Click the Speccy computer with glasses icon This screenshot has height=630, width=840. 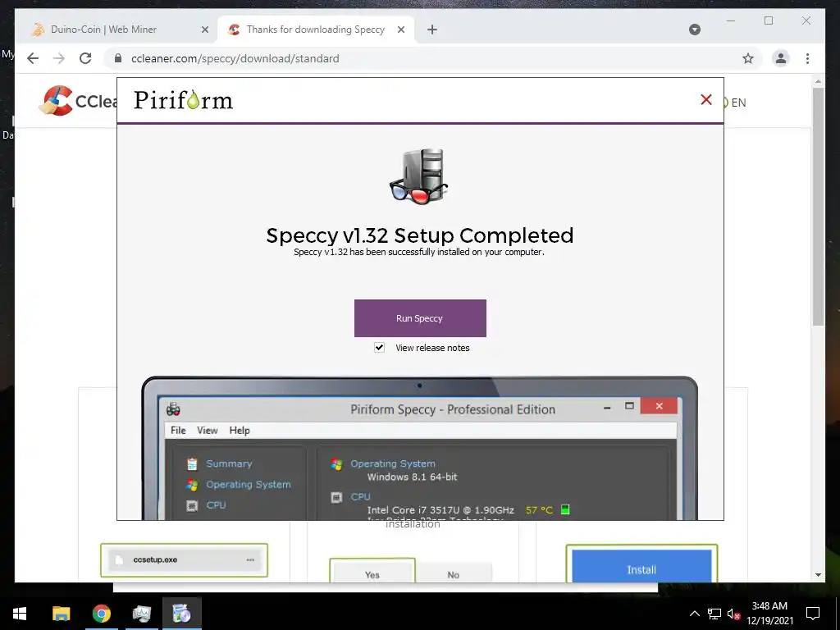coord(419,177)
